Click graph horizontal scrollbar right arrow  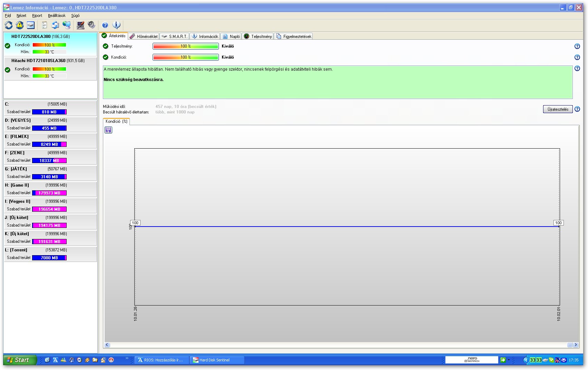[576, 345]
